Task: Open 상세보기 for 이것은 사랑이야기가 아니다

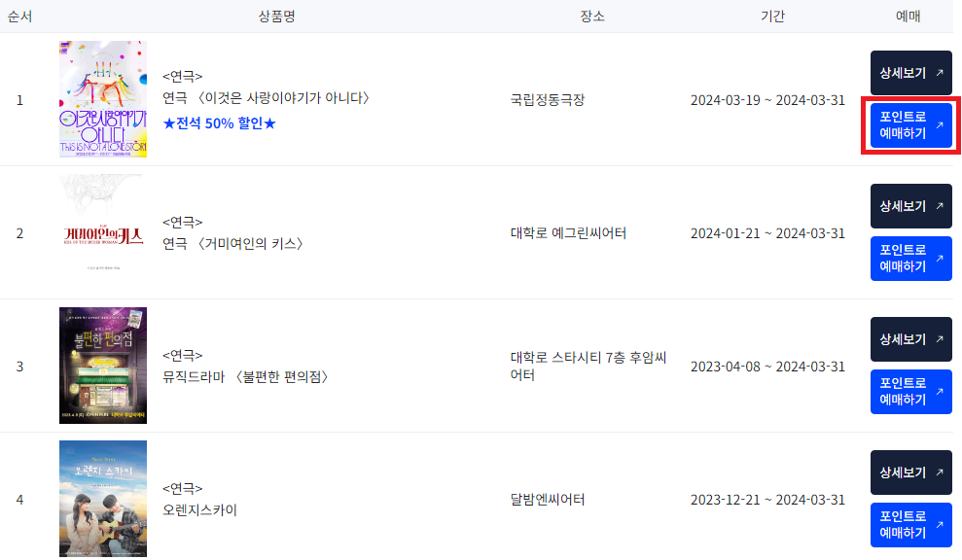Action: coord(911,73)
